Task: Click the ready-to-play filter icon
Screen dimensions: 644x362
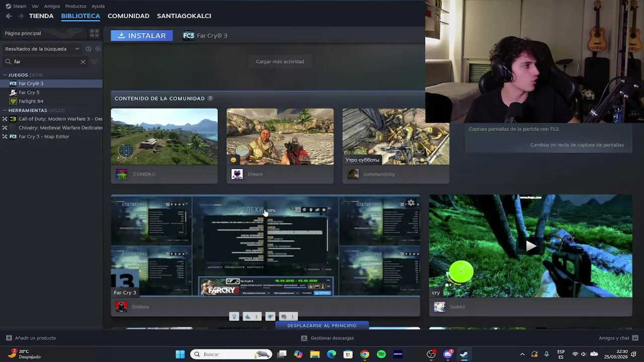Action: [x=98, y=49]
